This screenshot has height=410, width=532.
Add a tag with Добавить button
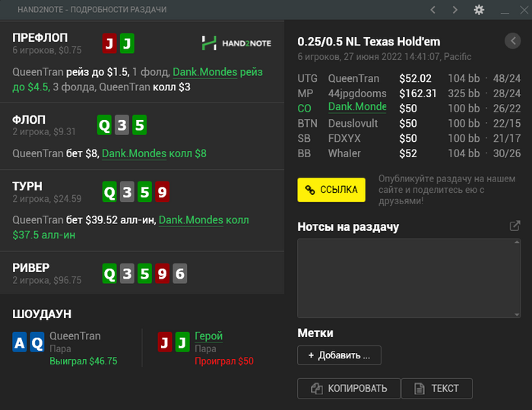point(339,355)
